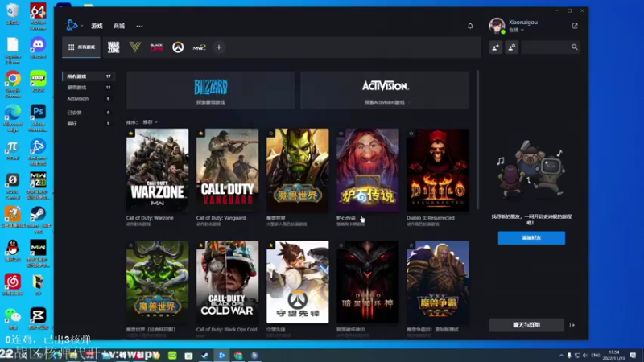644x362 pixels.
Task: Open the online status dropdown under Xiaonaigou
Action: coord(516,30)
